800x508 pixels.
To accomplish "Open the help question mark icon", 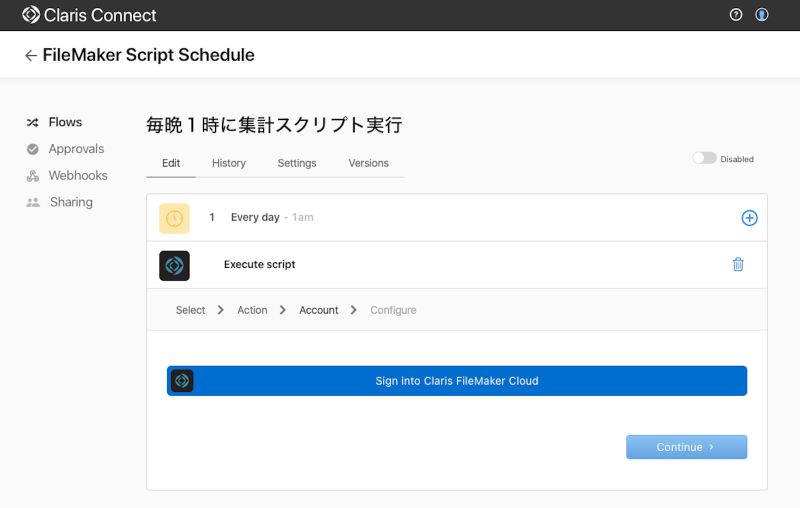I will point(736,15).
